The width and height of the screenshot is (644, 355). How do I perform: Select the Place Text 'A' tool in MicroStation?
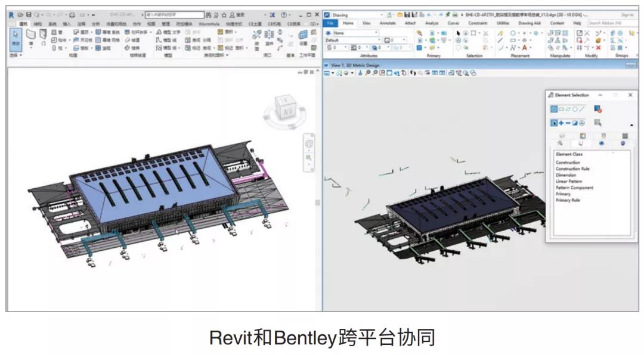[x=525, y=47]
